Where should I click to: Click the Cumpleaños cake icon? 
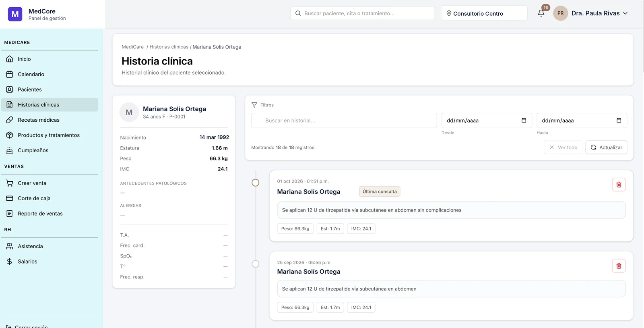[x=10, y=150]
